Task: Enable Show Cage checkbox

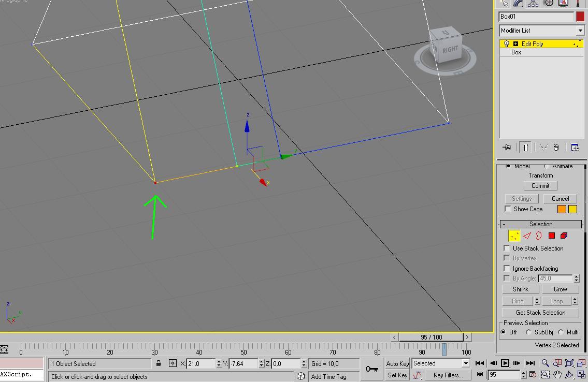Action: point(508,209)
